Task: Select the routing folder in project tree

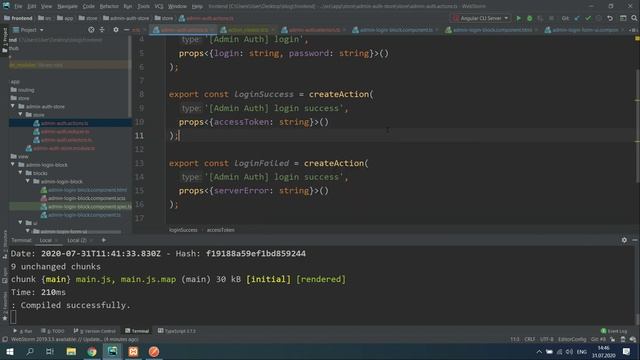Action: point(26,90)
